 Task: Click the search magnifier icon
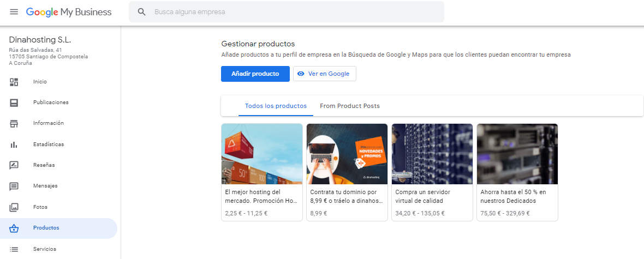(x=142, y=12)
